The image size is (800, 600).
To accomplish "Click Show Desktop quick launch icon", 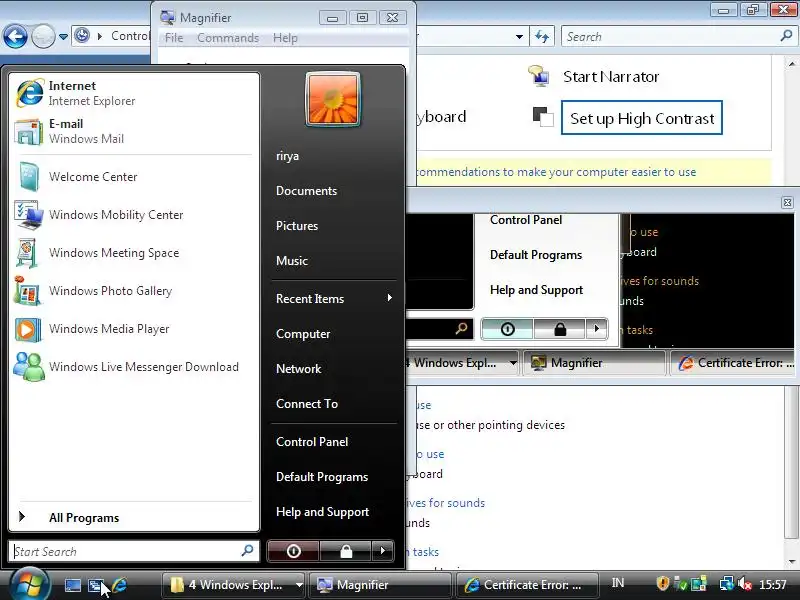I will point(72,585).
